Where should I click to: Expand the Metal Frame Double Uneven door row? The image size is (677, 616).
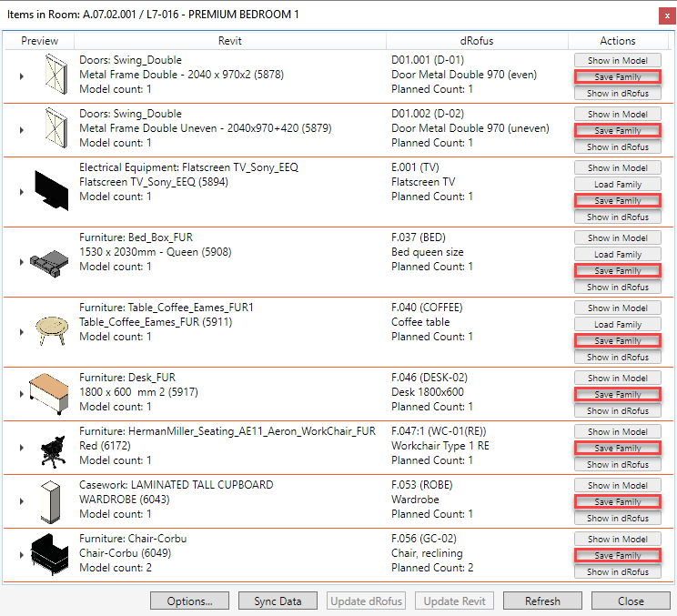tap(21, 129)
